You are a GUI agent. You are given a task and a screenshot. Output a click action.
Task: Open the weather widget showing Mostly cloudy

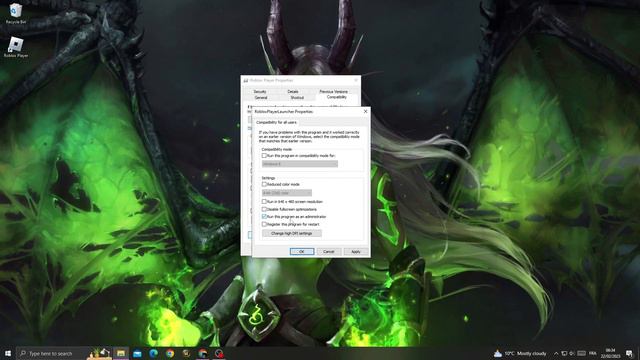click(x=520, y=353)
